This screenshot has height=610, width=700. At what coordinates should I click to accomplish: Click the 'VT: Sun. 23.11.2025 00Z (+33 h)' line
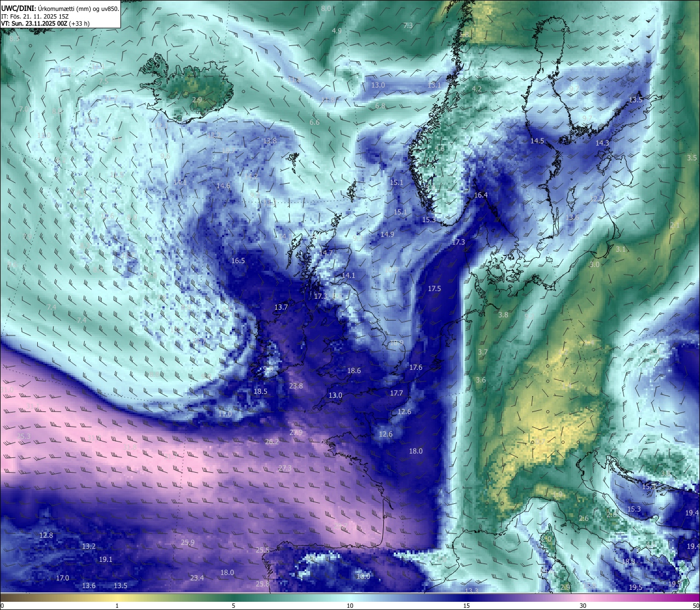45,24
